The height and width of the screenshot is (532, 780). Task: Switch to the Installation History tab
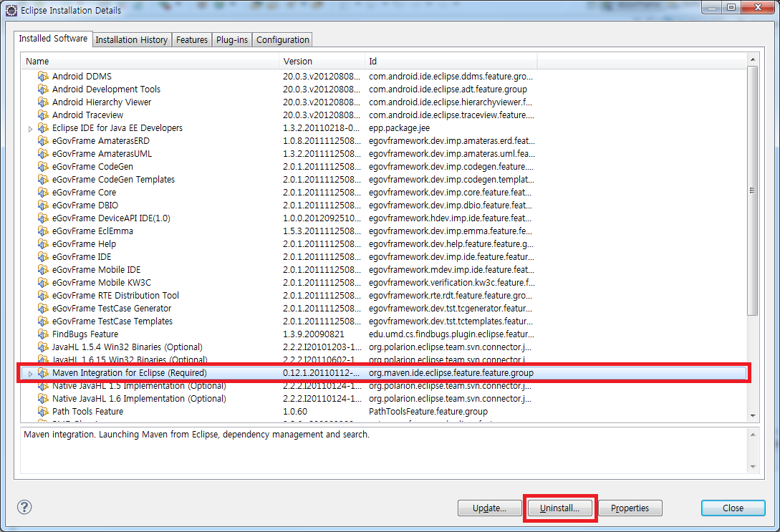[x=132, y=40]
